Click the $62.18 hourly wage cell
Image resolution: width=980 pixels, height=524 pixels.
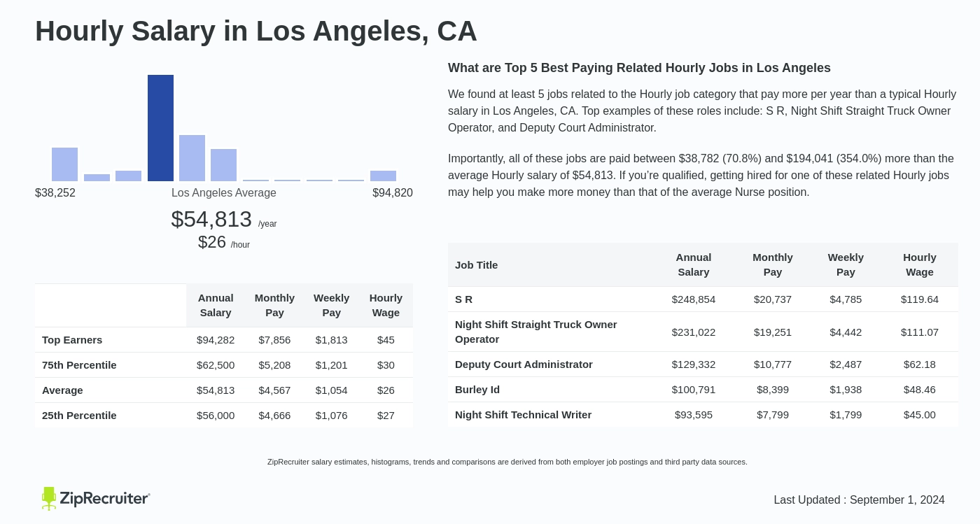pos(920,364)
